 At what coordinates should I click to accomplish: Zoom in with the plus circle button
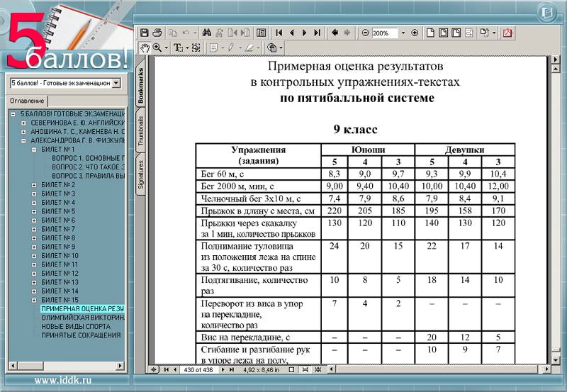pos(415,33)
